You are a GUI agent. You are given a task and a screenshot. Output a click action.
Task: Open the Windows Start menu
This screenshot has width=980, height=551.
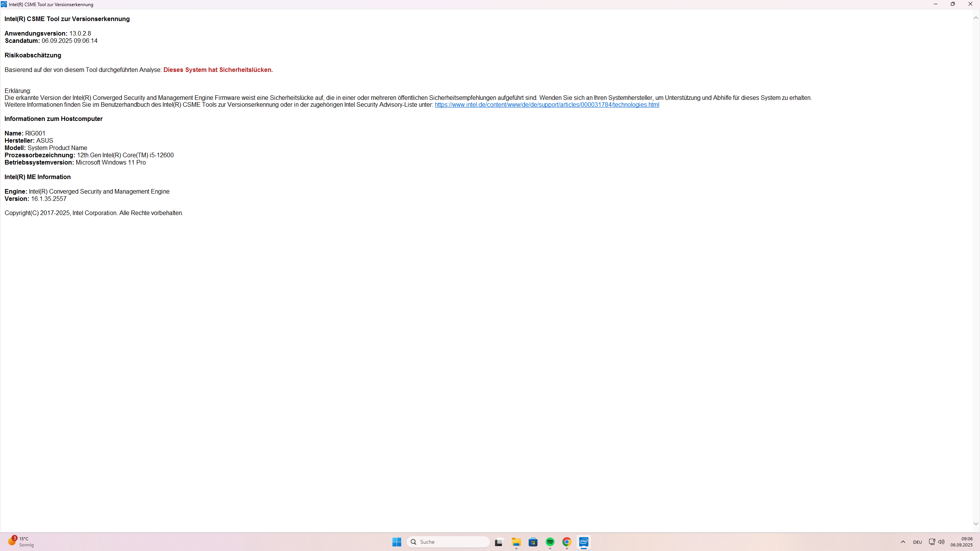tap(397, 542)
